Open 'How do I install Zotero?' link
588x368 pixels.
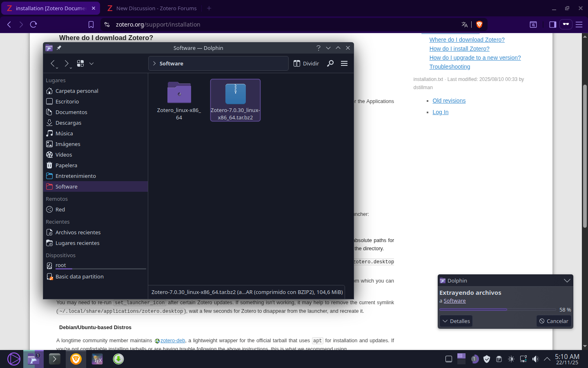click(459, 49)
